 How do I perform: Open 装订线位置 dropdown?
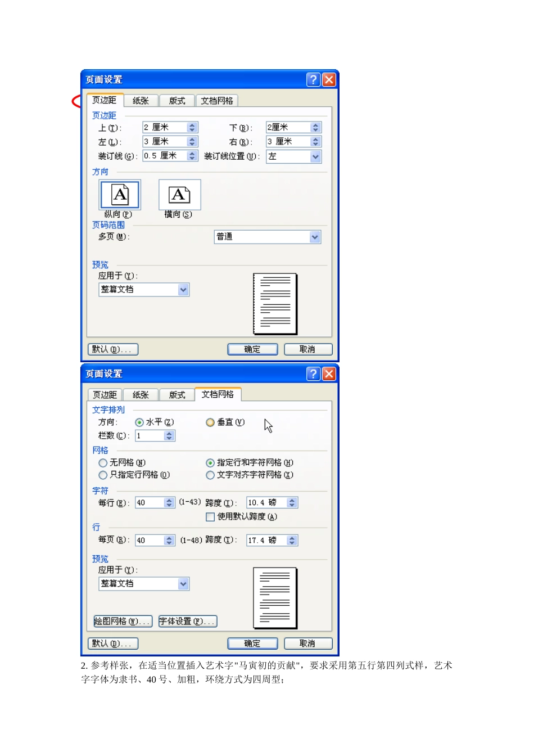click(315, 156)
